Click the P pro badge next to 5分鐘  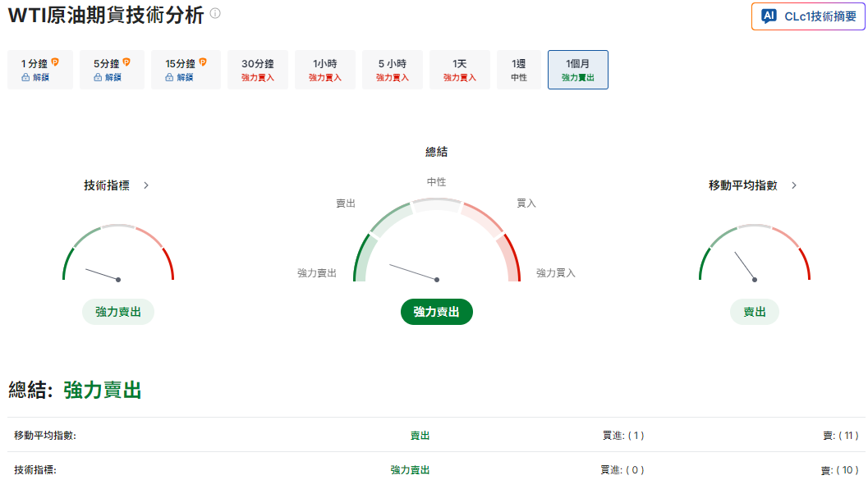126,62
